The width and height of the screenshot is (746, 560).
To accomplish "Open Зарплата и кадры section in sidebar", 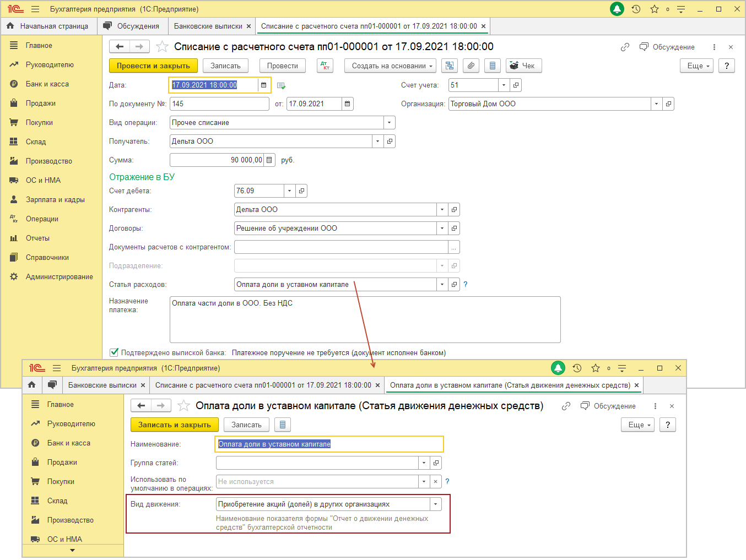I will point(55,199).
